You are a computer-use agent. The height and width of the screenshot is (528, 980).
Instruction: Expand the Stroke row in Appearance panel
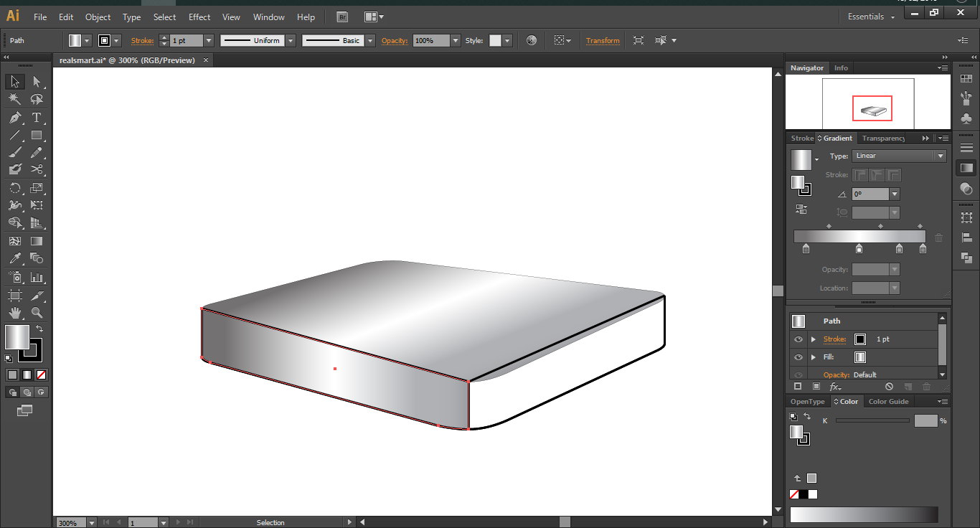(813, 339)
